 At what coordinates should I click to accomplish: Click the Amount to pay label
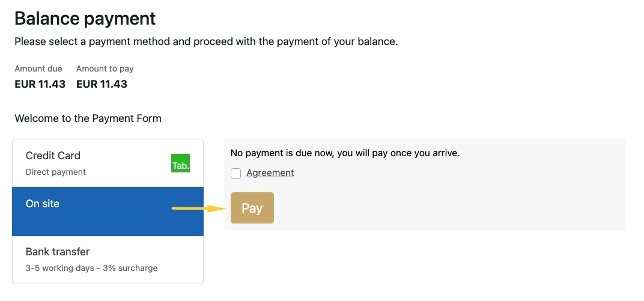[105, 68]
